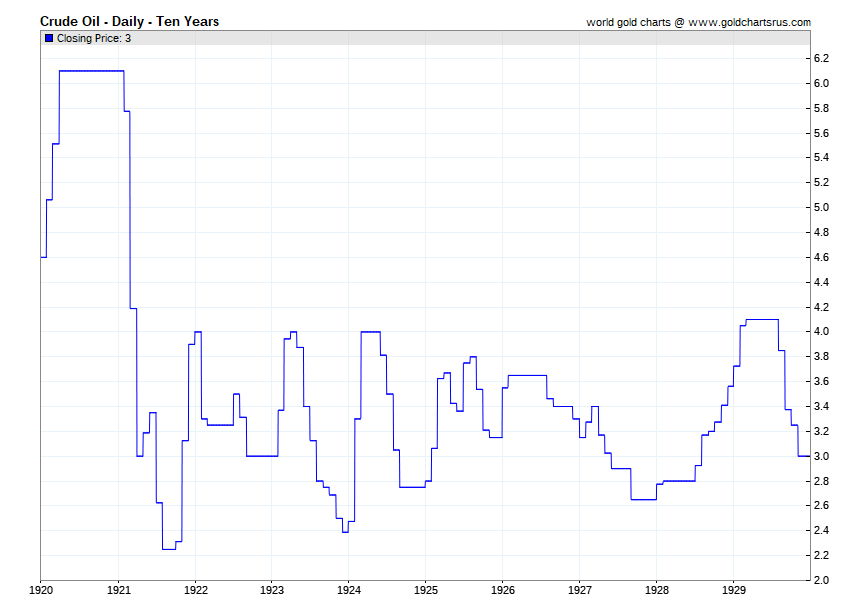Select the 1929 year label
The image size is (850, 616).
734,589
